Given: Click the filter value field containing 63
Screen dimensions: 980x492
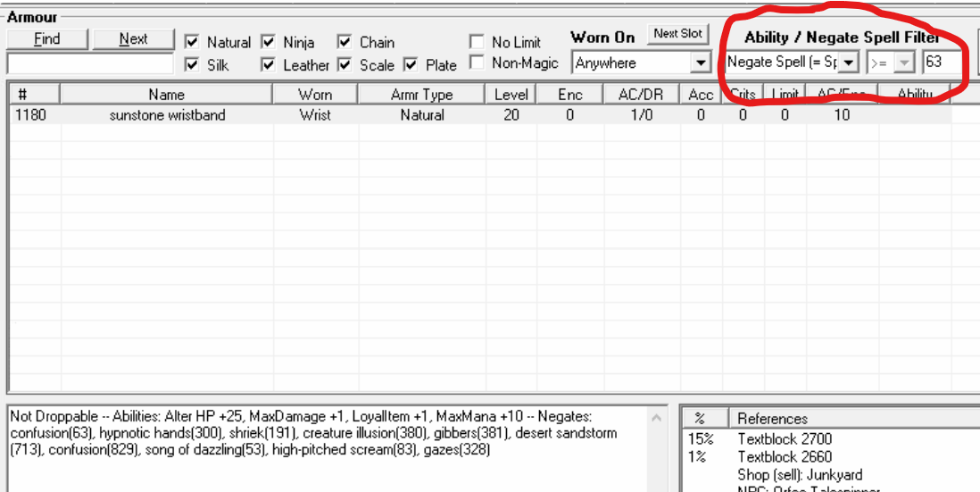Looking at the screenshot, I should coord(942,63).
